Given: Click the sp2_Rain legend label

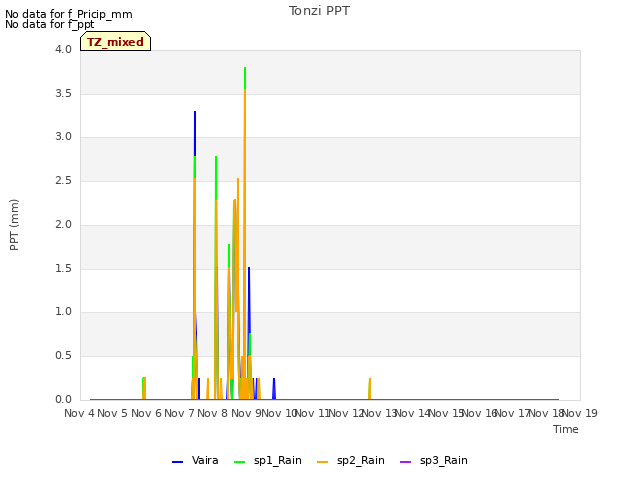Looking at the screenshot, I should 360,460.
